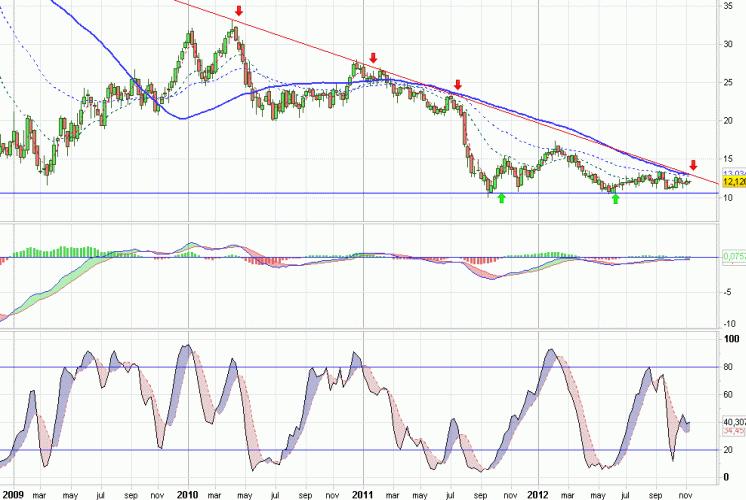The width and height of the screenshot is (746, 500).
Task: Click the green up arrow near October 2011
Action: coord(501,199)
